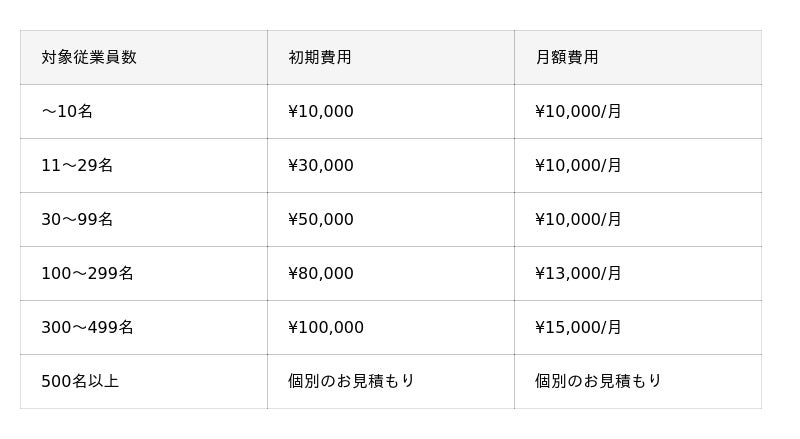This screenshot has height=439, width=800.
Task: Select the 500名以上 row label
Action: (80, 381)
